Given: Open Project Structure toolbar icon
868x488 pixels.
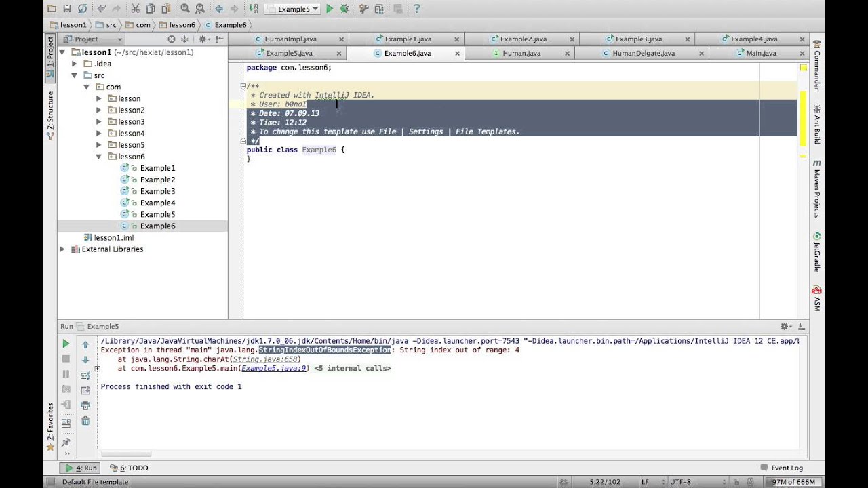Looking at the screenshot, I should pos(378,9).
